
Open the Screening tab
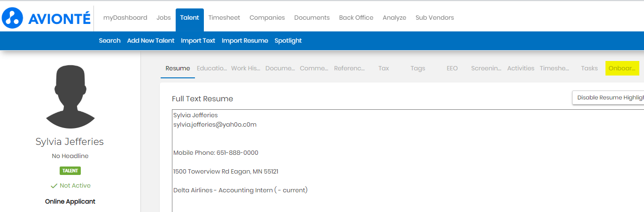click(x=486, y=68)
